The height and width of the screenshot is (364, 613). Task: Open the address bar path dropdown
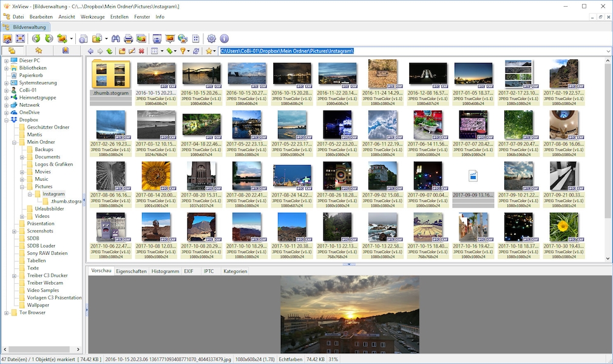click(608, 51)
